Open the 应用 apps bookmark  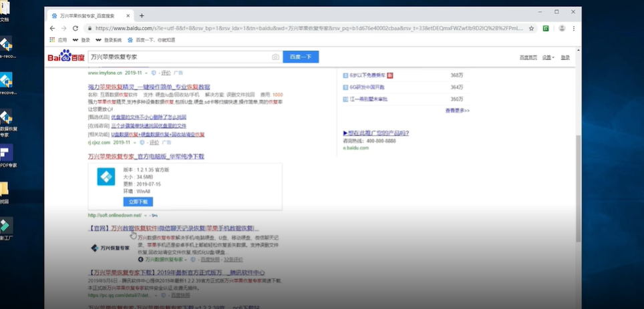(x=58, y=40)
